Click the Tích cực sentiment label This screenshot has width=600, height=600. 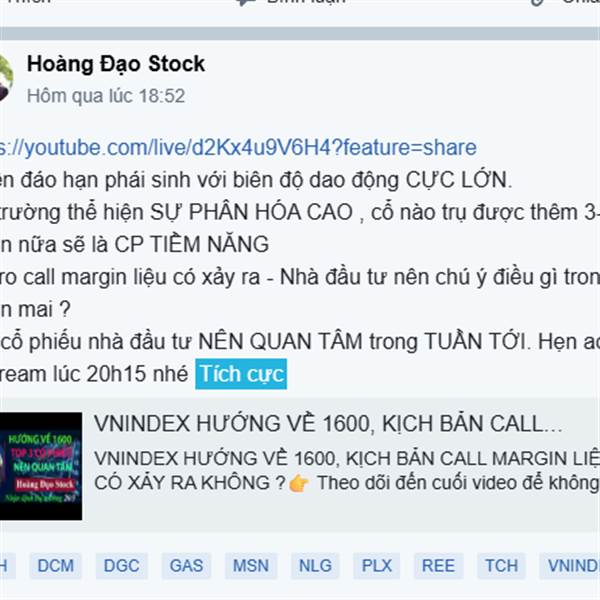pyautogui.click(x=241, y=374)
